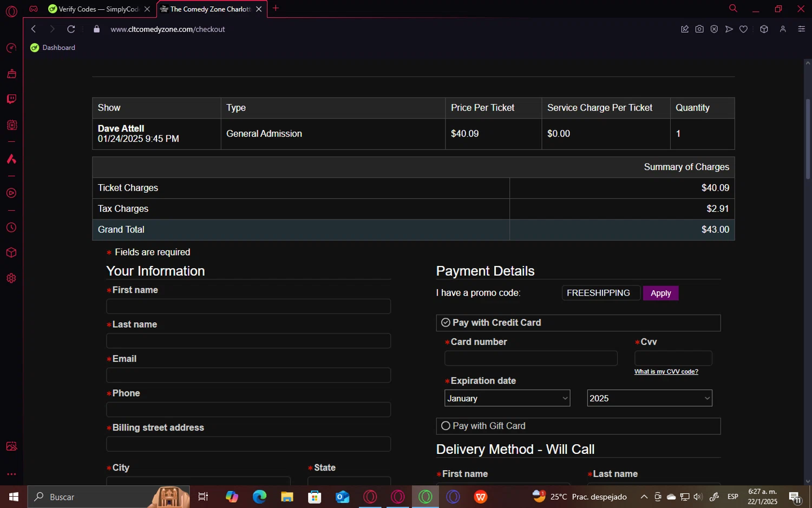Click into the Email field
812x508 pixels.
(x=248, y=375)
